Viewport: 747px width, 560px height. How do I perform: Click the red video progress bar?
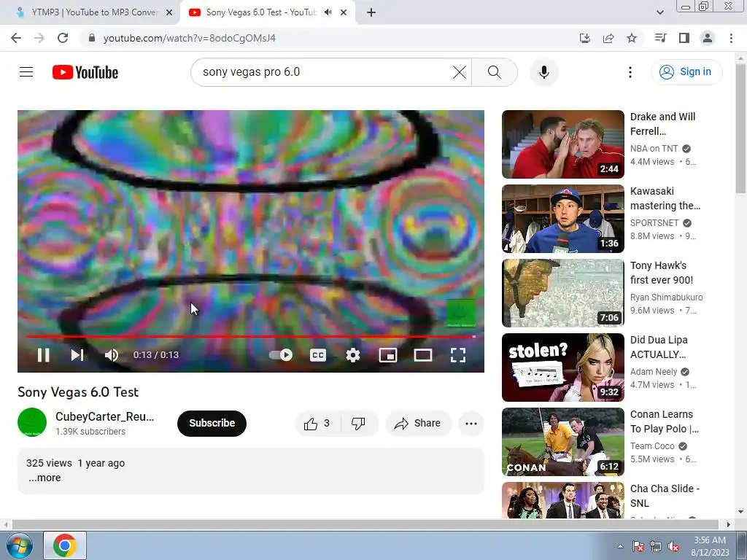pyautogui.click(x=251, y=336)
